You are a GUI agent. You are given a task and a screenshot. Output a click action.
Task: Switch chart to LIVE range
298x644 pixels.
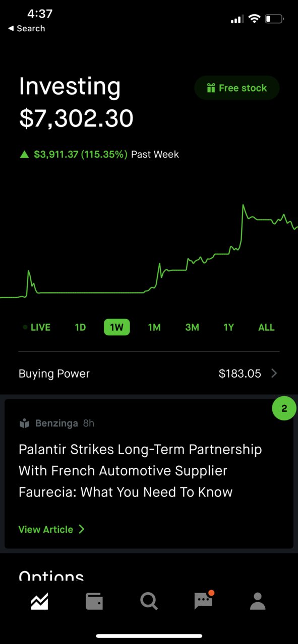[x=36, y=327]
